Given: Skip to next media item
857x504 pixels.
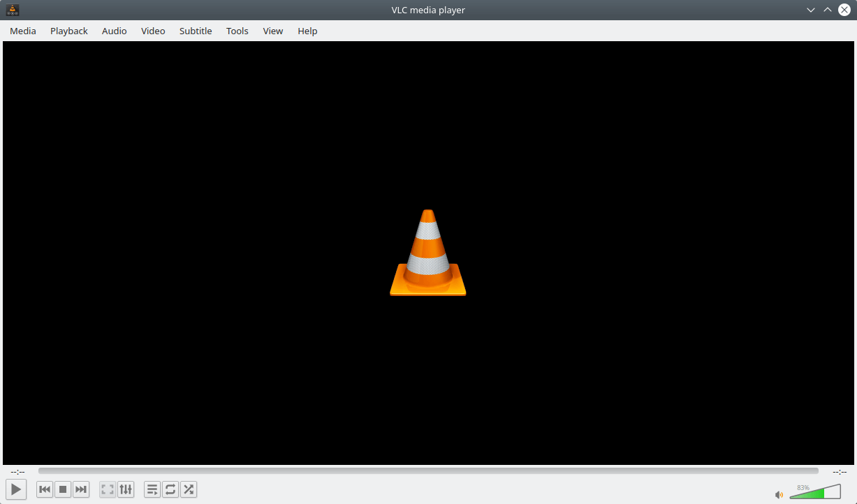Looking at the screenshot, I should 80,489.
